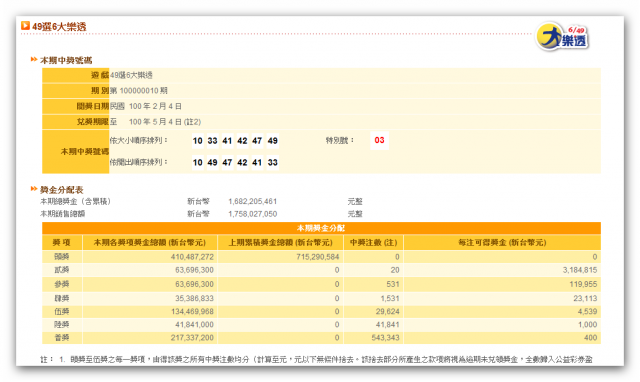The width and height of the screenshot is (640, 382).
Task: Click the 大樂透 6/49 logo
Action: [562, 37]
